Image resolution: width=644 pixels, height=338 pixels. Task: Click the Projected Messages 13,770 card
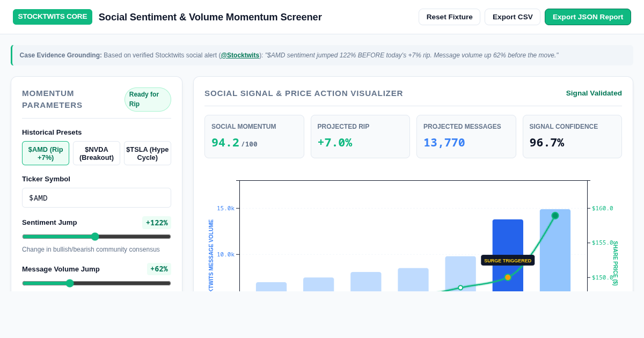(466, 136)
